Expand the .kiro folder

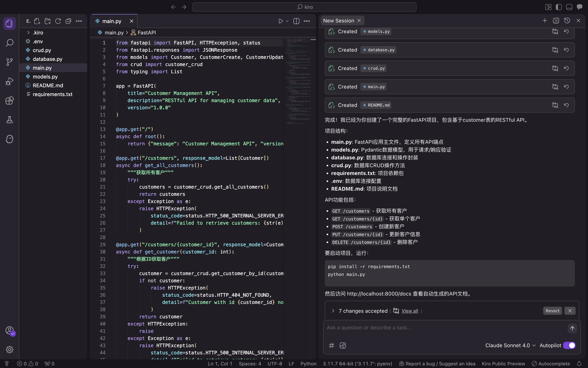point(28,32)
